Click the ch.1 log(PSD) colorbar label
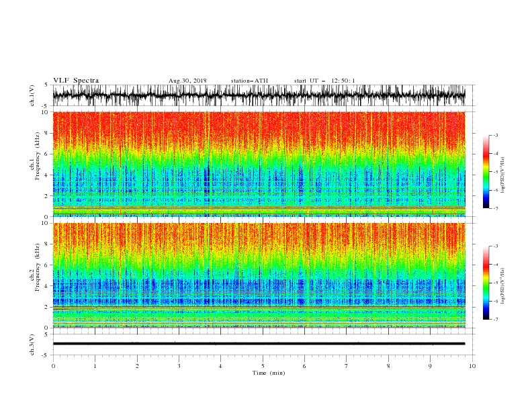The image size is (532, 411). pos(502,175)
